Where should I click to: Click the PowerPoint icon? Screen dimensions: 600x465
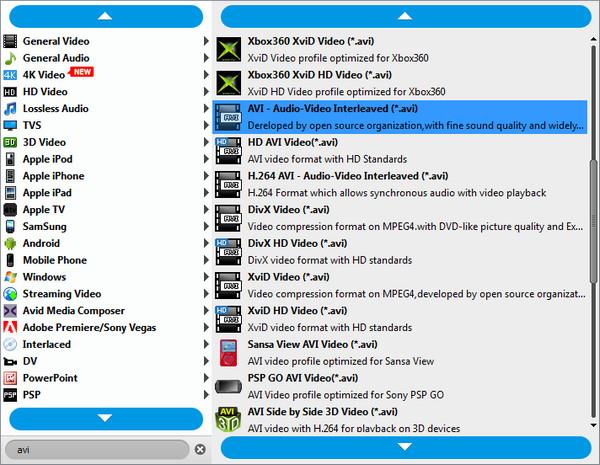[x=10, y=378]
